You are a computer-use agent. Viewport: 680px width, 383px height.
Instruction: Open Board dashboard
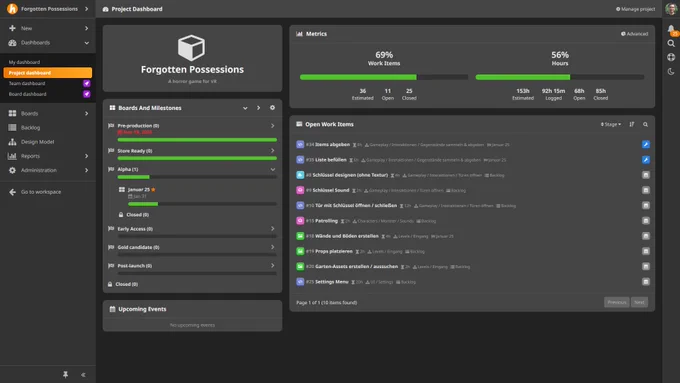tap(27, 94)
